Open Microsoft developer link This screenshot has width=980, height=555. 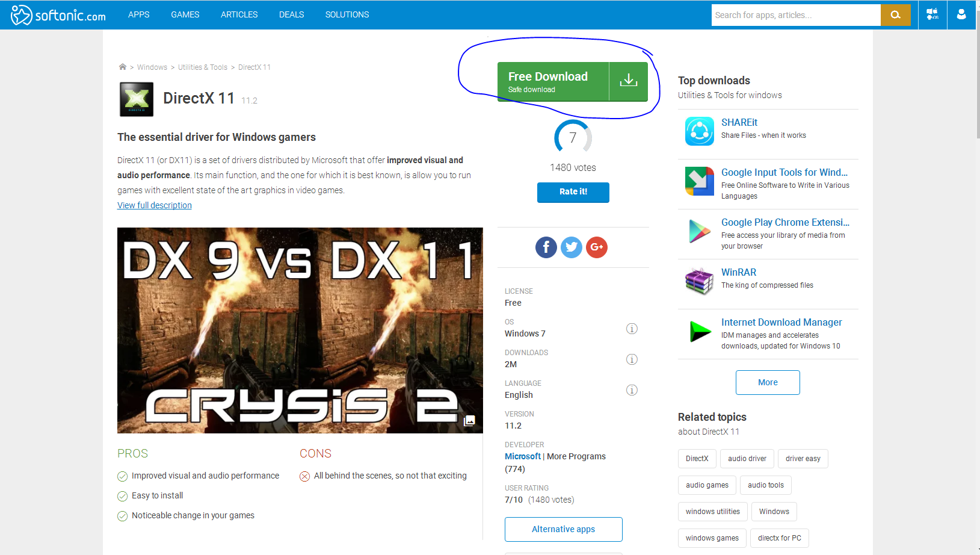pyautogui.click(x=523, y=456)
